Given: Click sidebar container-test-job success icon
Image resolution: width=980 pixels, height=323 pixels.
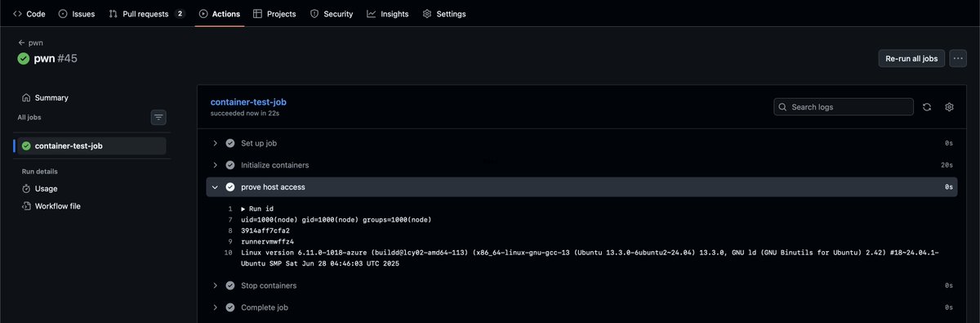Looking at the screenshot, I should 26,146.
